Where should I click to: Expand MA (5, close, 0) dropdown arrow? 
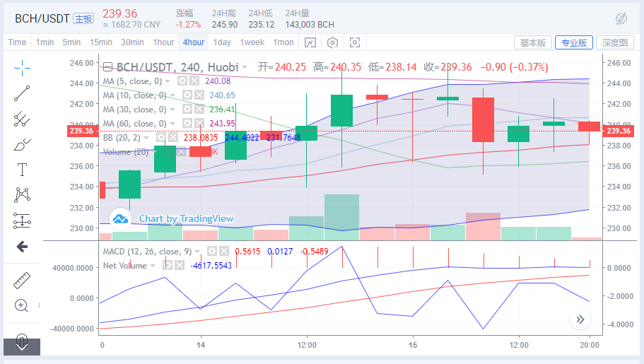click(x=168, y=81)
